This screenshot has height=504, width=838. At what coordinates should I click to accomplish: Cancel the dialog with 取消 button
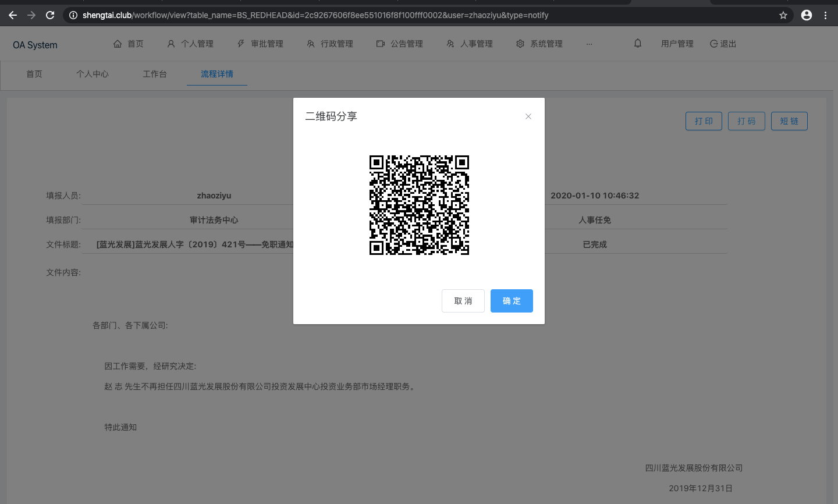click(463, 301)
